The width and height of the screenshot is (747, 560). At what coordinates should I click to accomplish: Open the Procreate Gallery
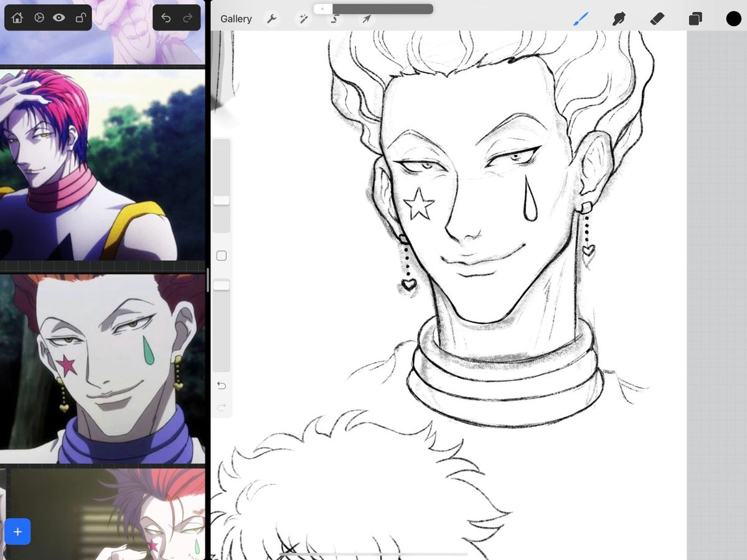click(x=236, y=19)
